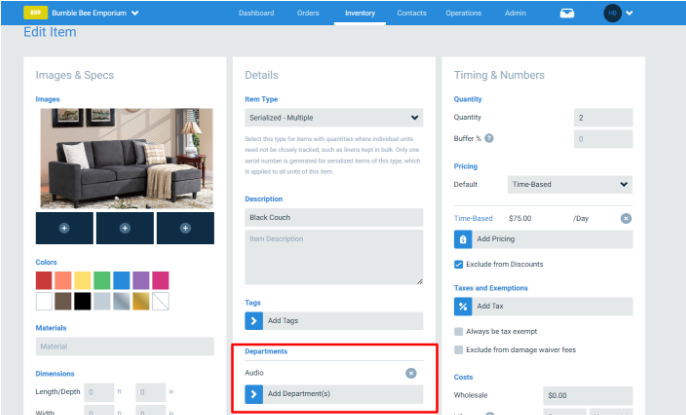This screenshot has width=686, height=415.
Task: Open the inbox tray icon in the top bar
Action: 567,13
